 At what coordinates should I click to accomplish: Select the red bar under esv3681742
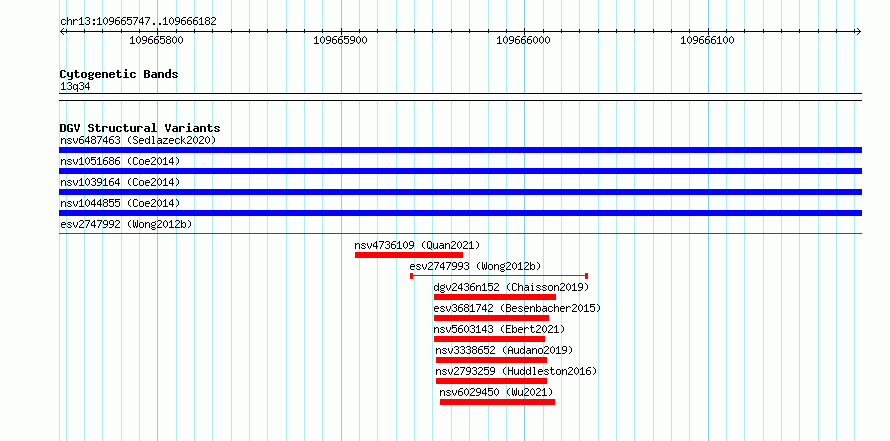491,318
